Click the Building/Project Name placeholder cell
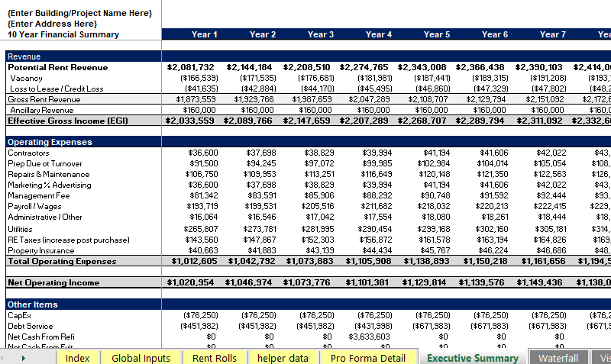The height and width of the screenshot is (364, 611). click(x=79, y=13)
